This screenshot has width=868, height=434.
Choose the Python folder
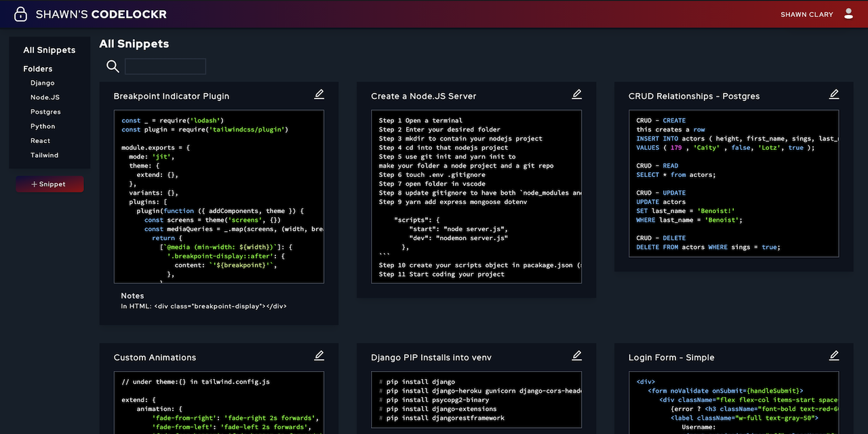(43, 126)
